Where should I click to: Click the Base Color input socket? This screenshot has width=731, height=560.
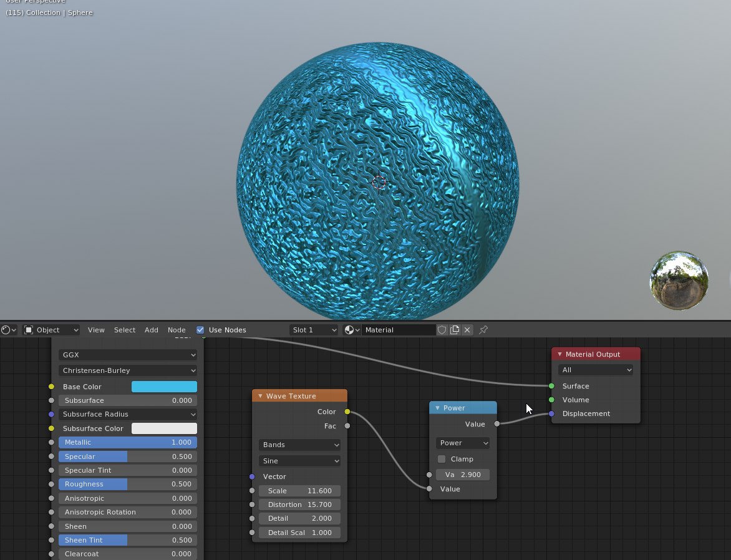point(51,387)
